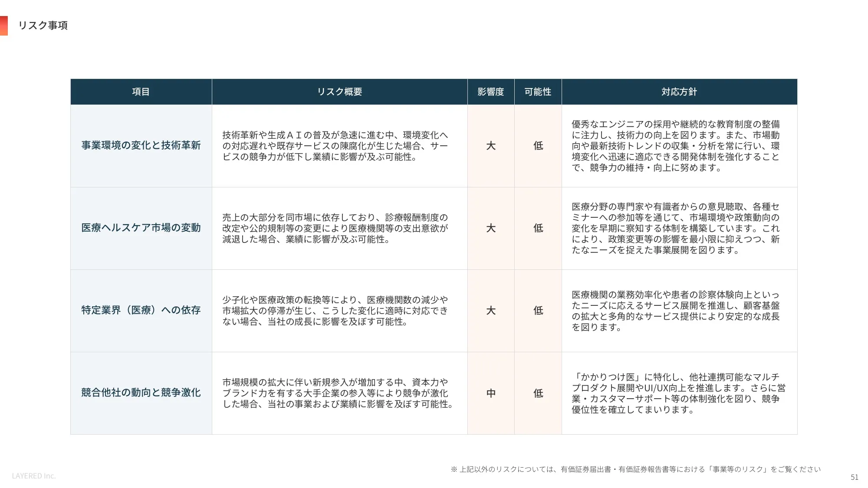
Task: Click the 事業環境の変化と技術革新 row title
Action: 141,145
